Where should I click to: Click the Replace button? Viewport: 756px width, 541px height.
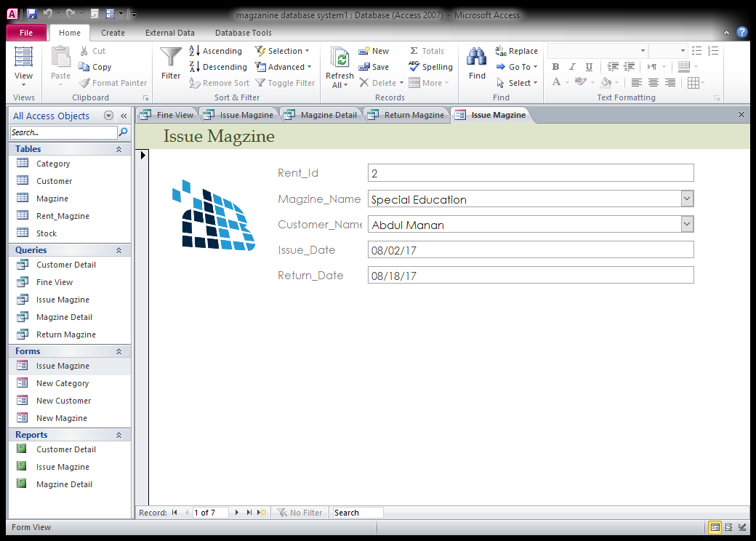[x=517, y=50]
